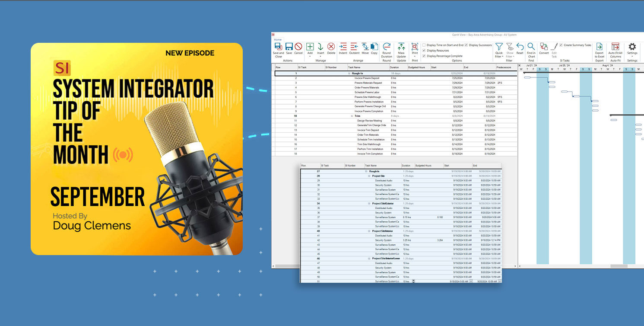The width and height of the screenshot is (644, 326).
Task: Select the Trim Site Walkthrough row
Action: [396, 144]
